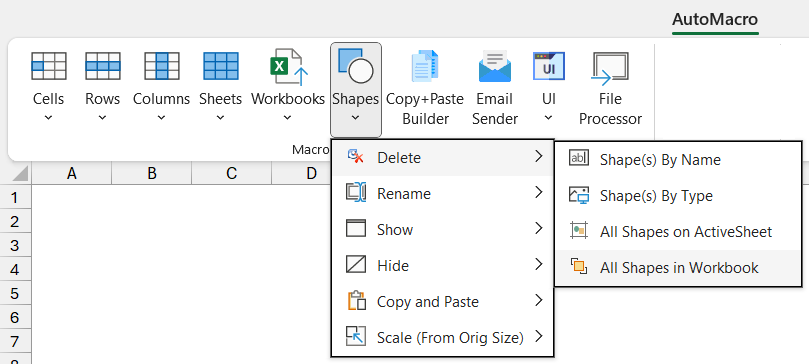Select row 1 header

point(14,197)
